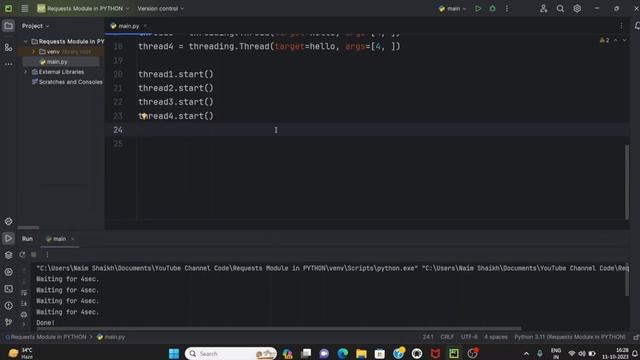Close the main run tab
Screen dimensions: 640x360
tap(72, 239)
